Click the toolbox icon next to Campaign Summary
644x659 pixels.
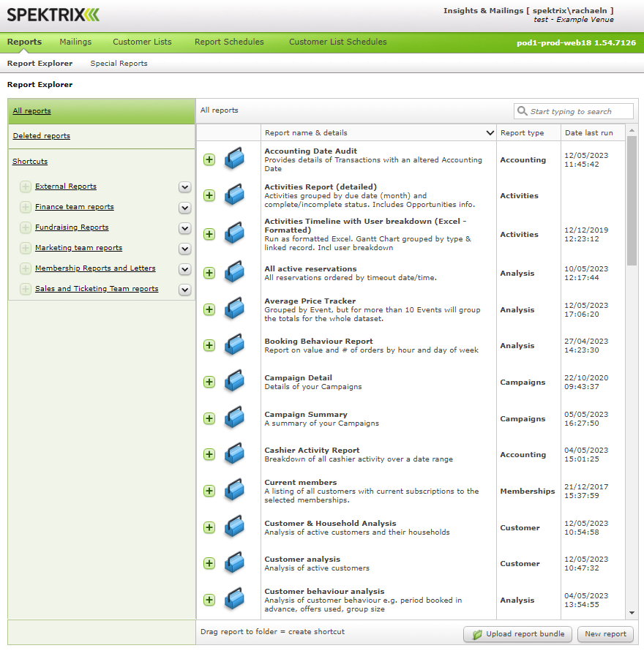point(234,418)
